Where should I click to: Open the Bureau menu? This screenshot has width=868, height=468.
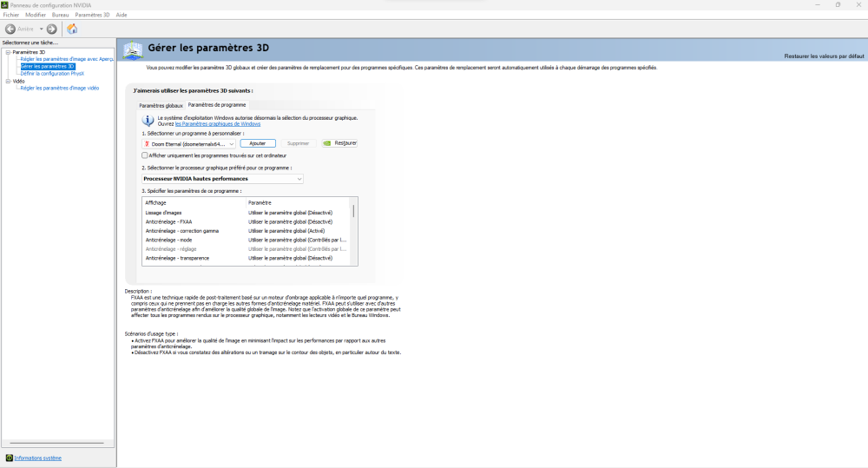[x=61, y=15]
